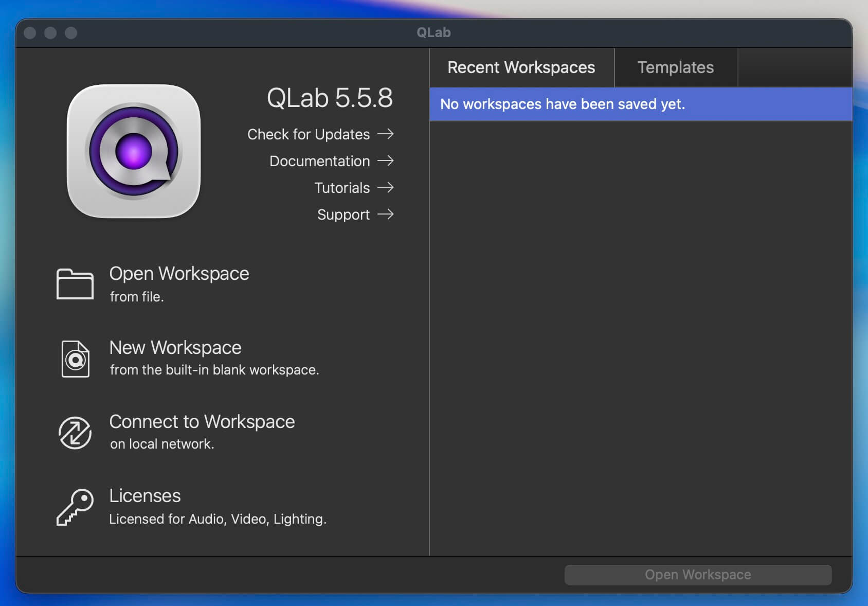Click the arrow beside Documentation

tap(386, 161)
